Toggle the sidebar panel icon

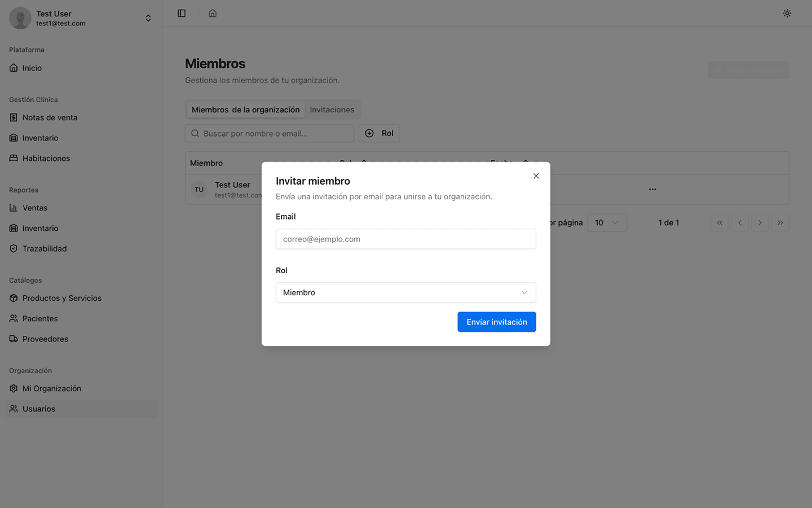point(182,13)
